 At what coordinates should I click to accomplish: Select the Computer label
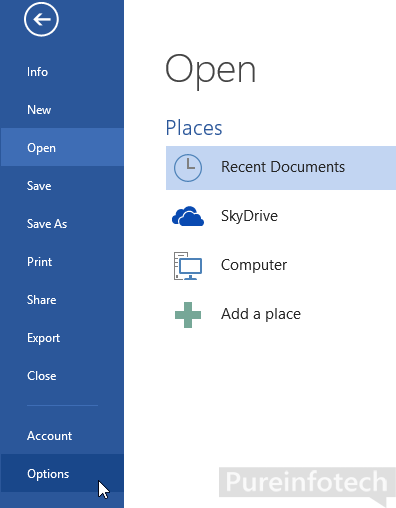pyautogui.click(x=254, y=265)
